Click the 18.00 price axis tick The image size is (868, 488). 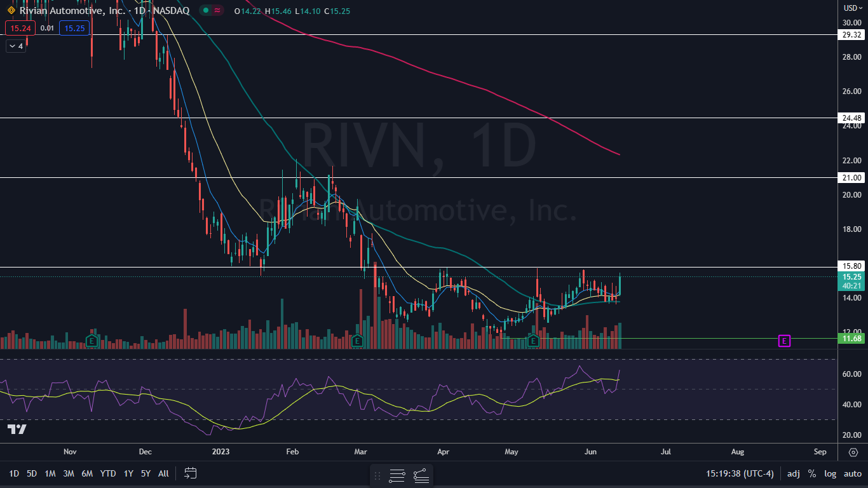tap(851, 229)
